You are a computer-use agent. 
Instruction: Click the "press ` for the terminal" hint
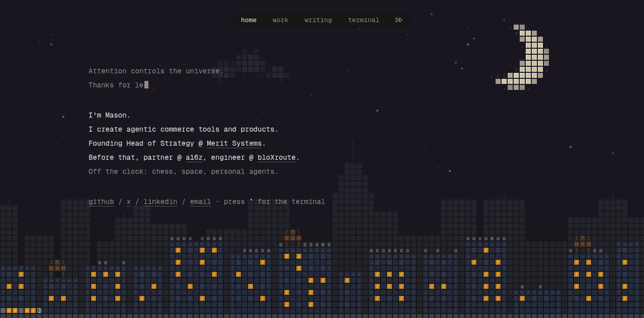click(x=274, y=202)
